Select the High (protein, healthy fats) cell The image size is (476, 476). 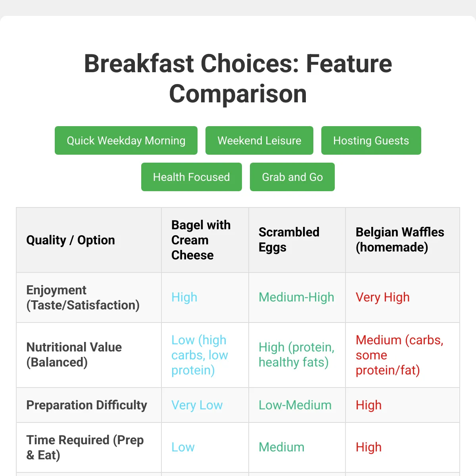point(296,355)
